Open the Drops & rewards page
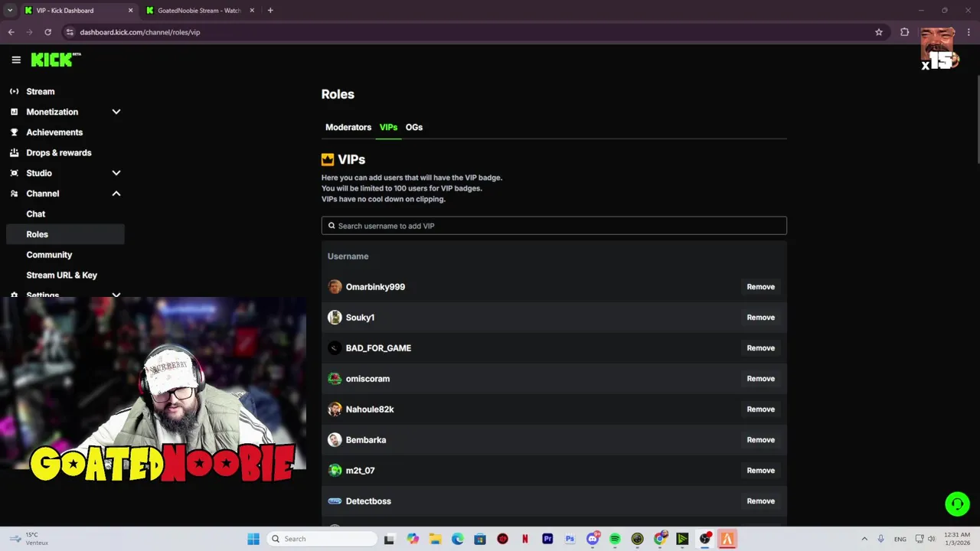The image size is (980, 551). 59,152
